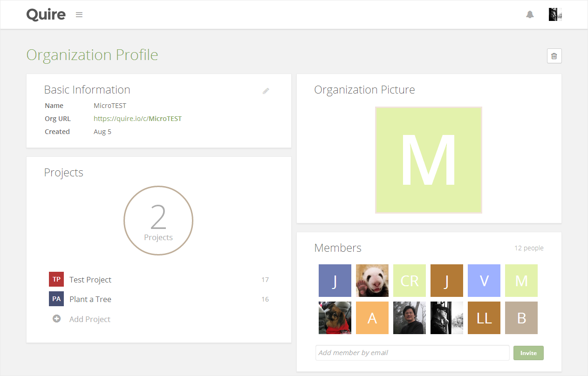The width and height of the screenshot is (588, 376).
Task: Click the Aug 5 created date
Action: pyautogui.click(x=103, y=132)
